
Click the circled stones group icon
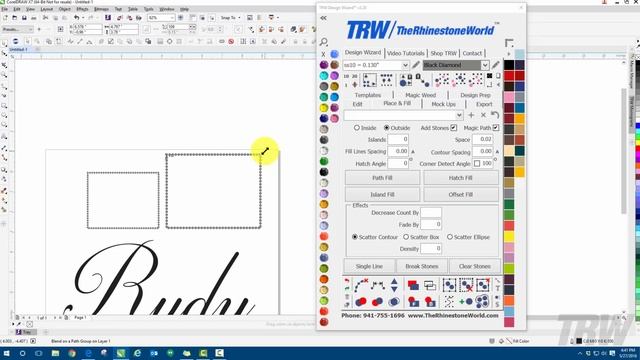pyautogui.click(x=482, y=302)
